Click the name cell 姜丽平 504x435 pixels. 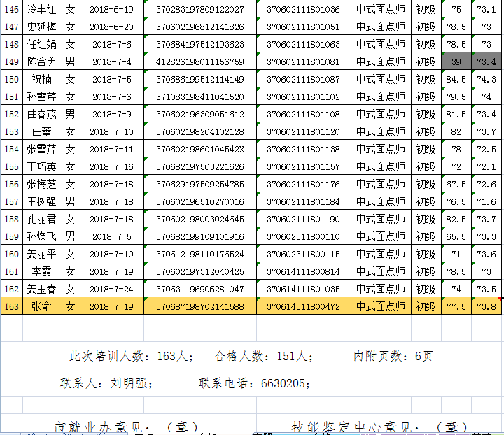(41, 254)
